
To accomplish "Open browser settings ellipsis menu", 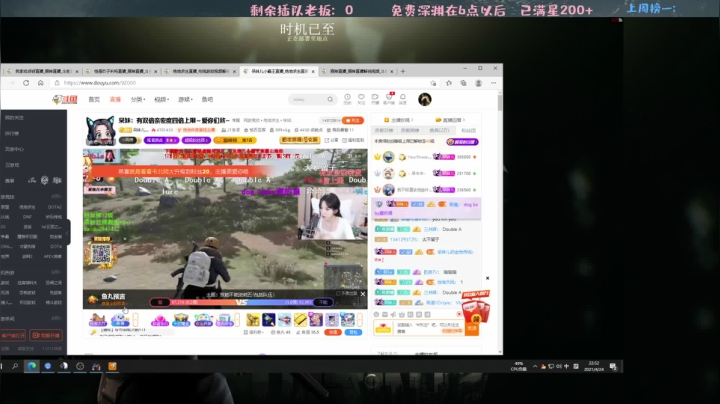I will click(x=494, y=83).
